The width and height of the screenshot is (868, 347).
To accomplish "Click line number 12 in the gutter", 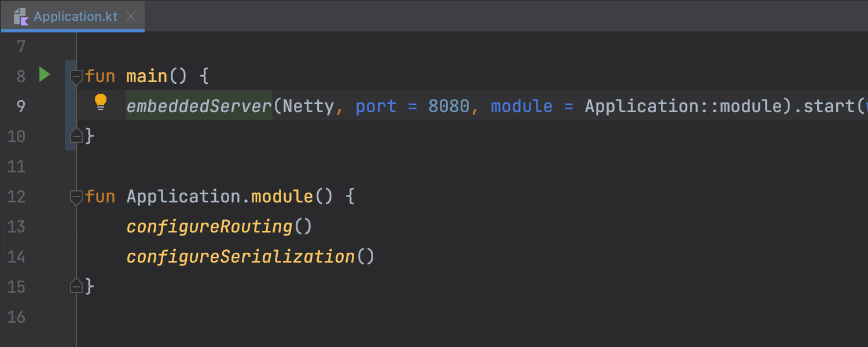I will point(17,196).
